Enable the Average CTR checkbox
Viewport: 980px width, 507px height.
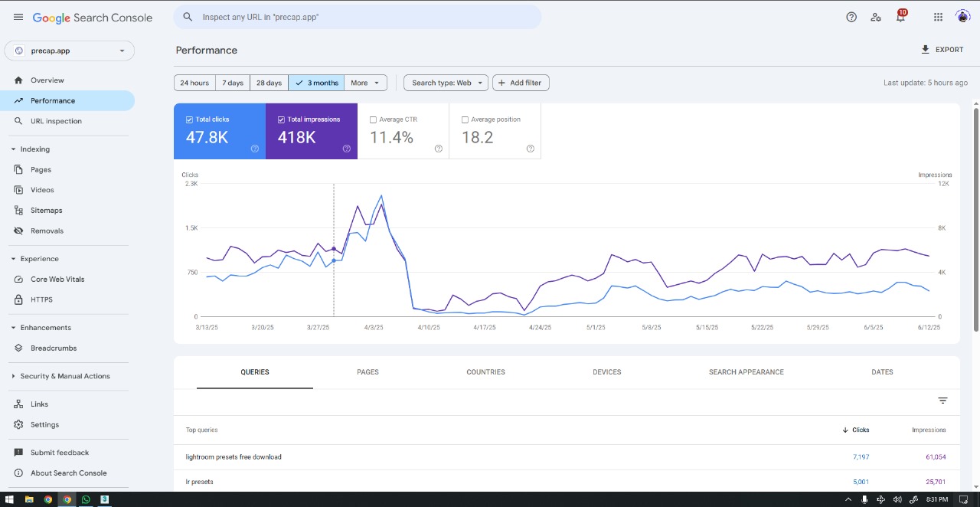coord(373,119)
